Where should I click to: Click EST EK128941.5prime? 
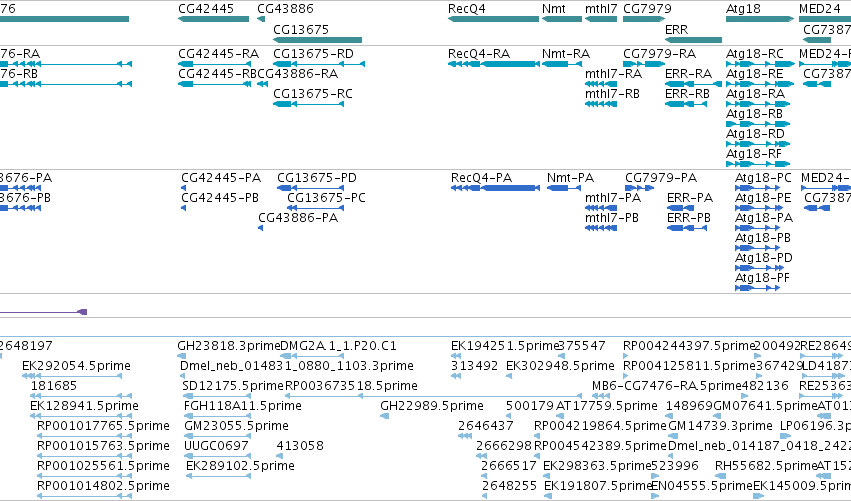(x=84, y=406)
